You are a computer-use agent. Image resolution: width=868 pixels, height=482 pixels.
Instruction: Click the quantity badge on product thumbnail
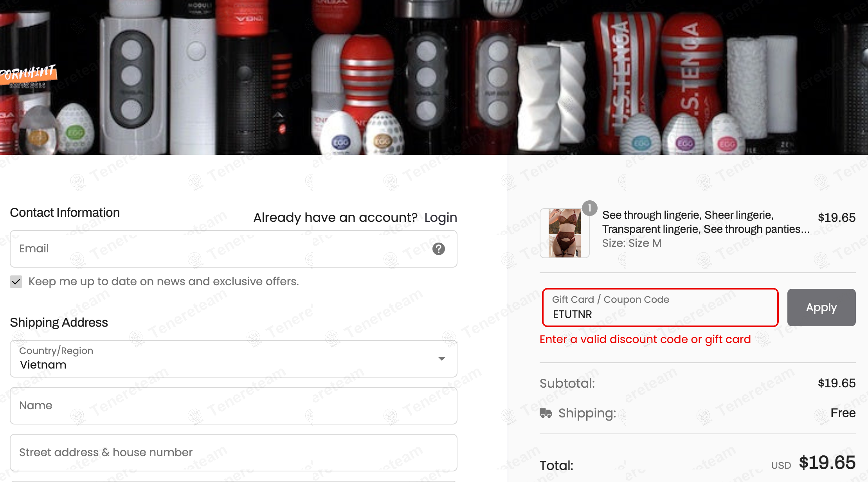[589, 208]
